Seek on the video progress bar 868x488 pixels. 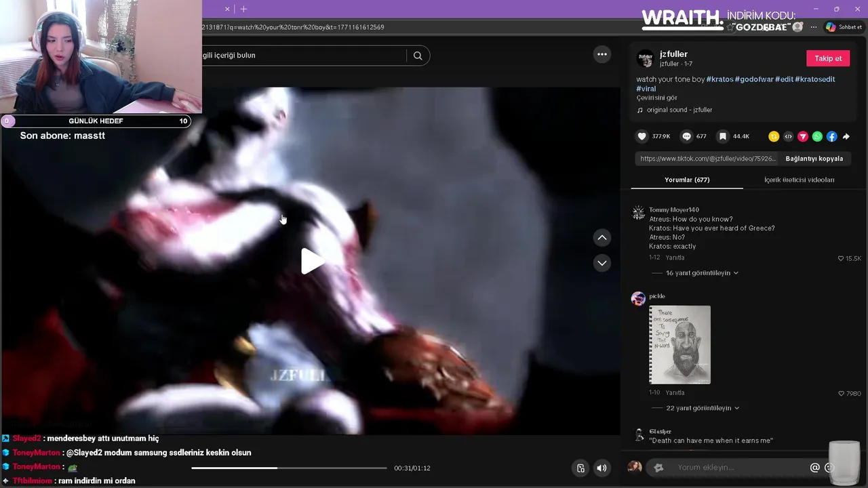(289, 468)
